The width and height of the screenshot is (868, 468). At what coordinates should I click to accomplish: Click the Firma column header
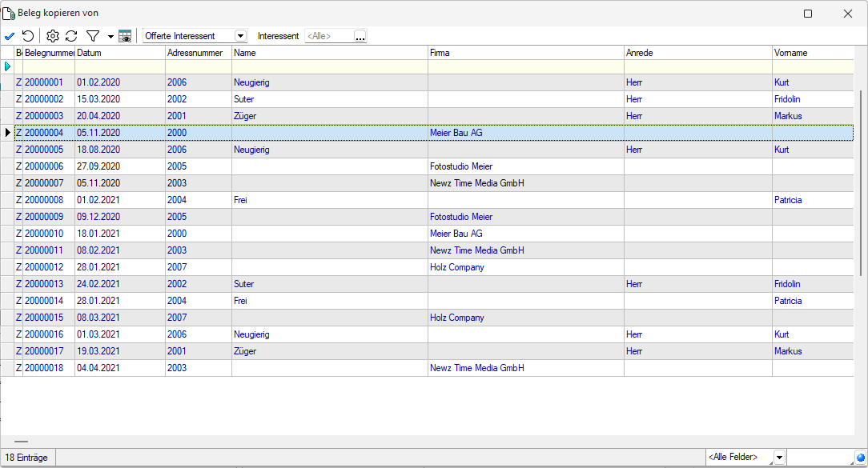coord(525,53)
